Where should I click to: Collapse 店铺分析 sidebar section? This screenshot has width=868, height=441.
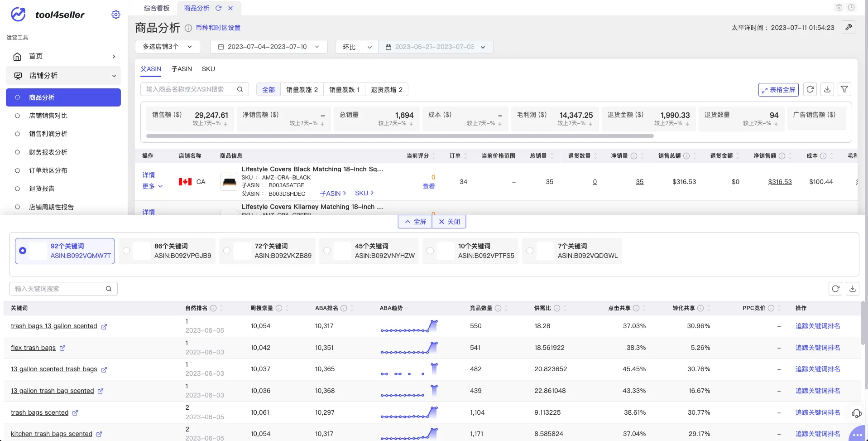pos(63,76)
